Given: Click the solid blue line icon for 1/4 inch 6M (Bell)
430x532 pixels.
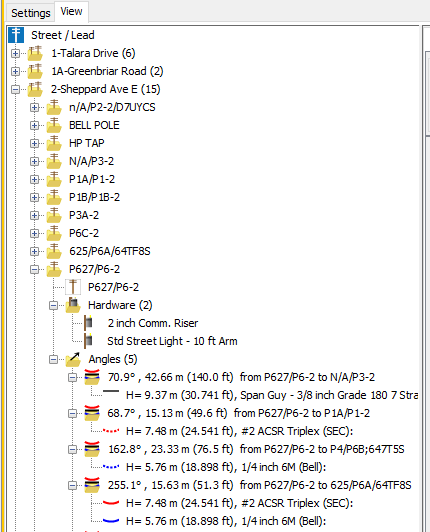Looking at the screenshot, I should [111, 520].
